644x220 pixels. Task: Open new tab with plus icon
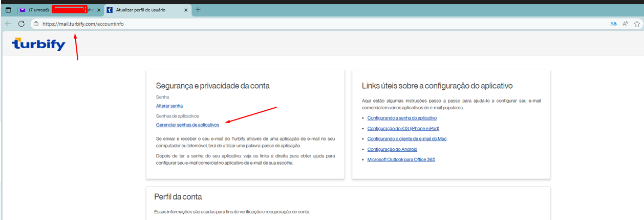(198, 10)
